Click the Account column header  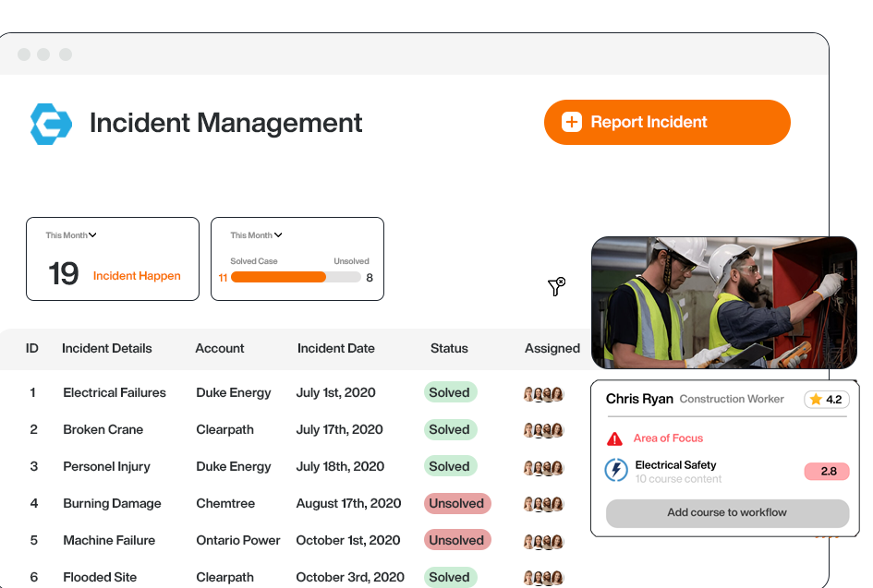[220, 349]
